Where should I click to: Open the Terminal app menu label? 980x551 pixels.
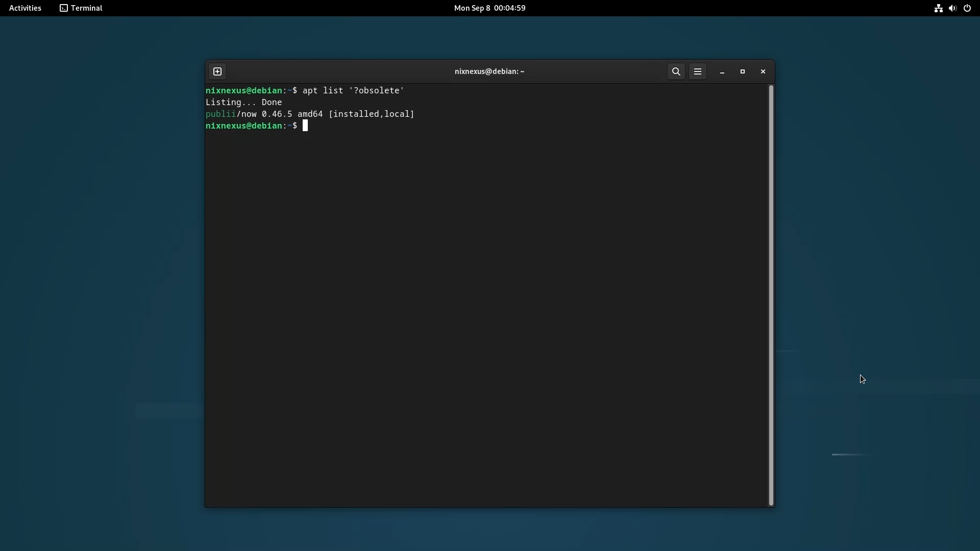pyautogui.click(x=87, y=8)
